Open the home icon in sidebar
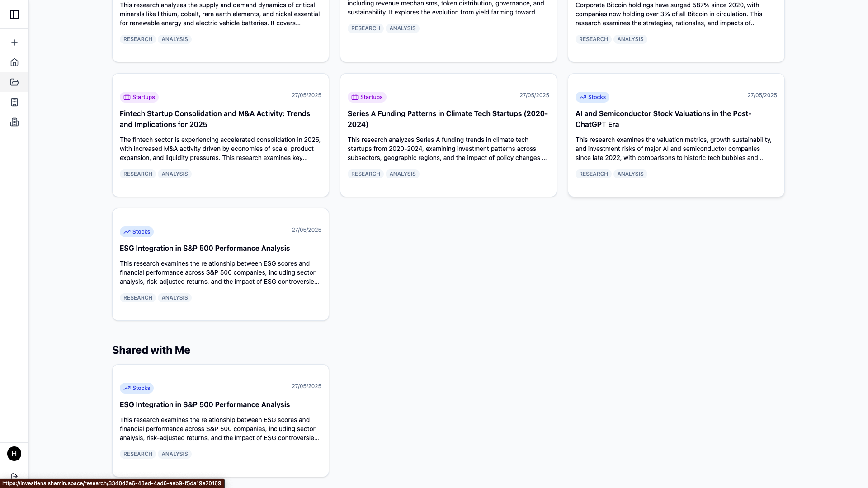 point(14,62)
